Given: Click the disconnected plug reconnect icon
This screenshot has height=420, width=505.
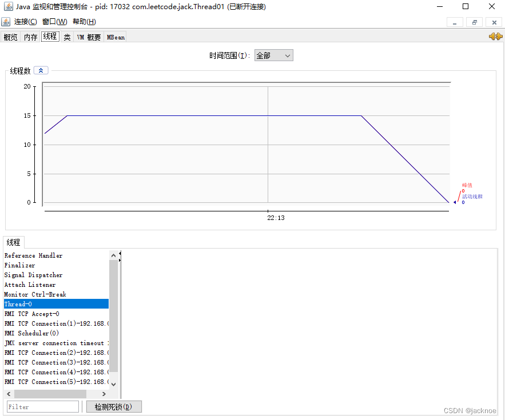Looking at the screenshot, I should coord(495,37).
